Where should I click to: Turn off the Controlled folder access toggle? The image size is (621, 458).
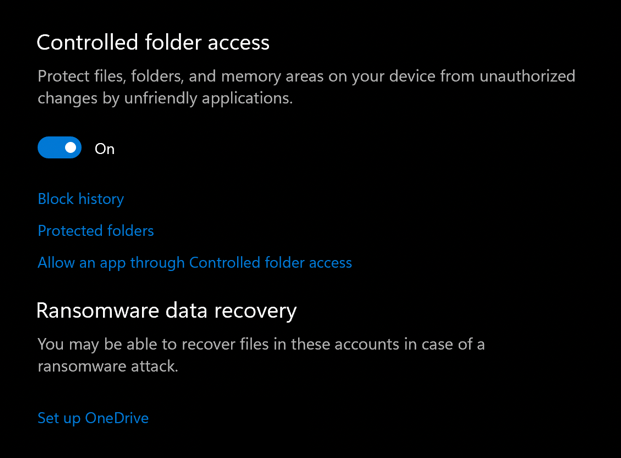(x=59, y=148)
